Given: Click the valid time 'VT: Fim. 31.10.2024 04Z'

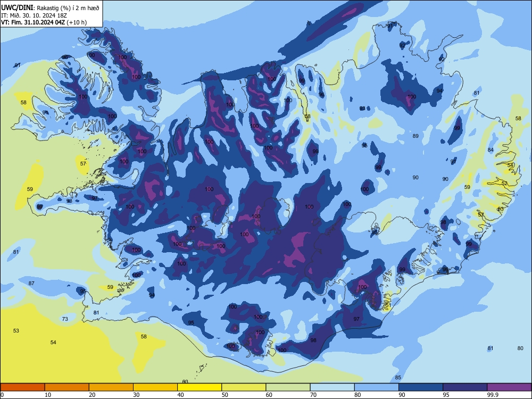Looking at the screenshot, I should coord(33,22).
